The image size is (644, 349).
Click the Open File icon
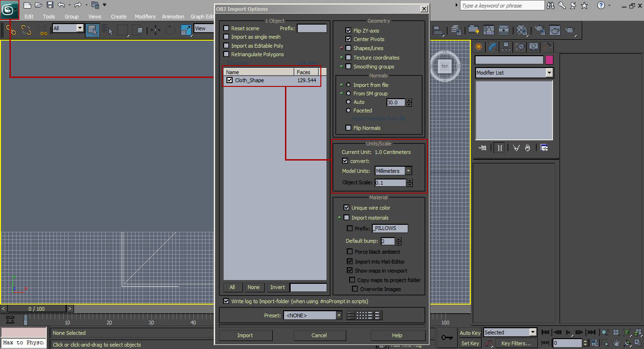pyautogui.click(x=39, y=5)
